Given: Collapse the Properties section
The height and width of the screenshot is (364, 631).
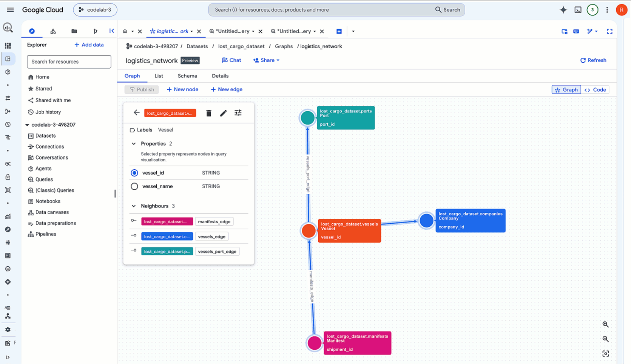Looking at the screenshot, I should (x=134, y=144).
